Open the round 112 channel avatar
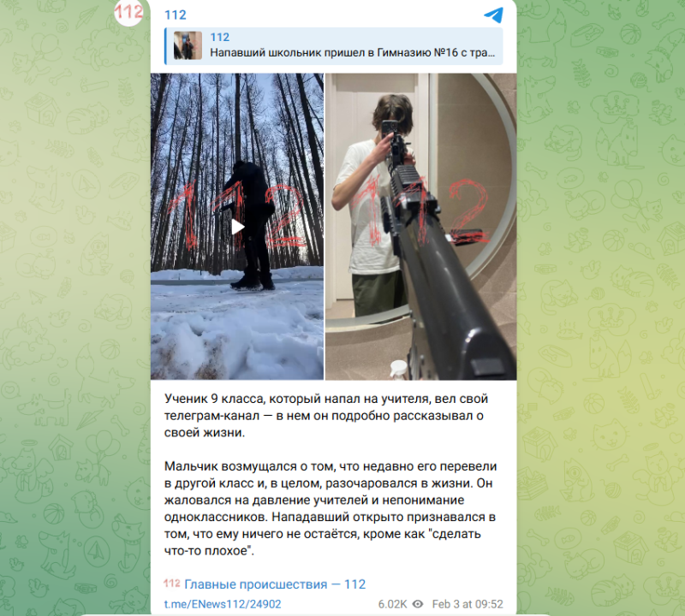This screenshot has height=616, width=685. 128,12
